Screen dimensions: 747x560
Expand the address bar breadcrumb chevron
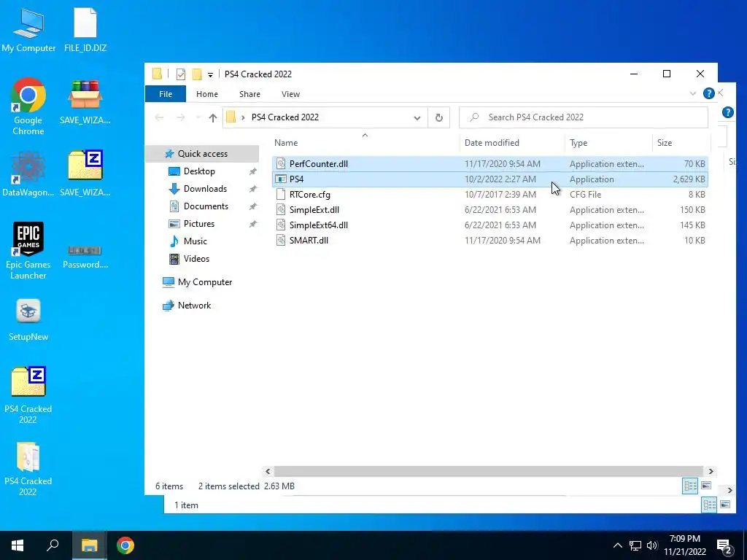(x=242, y=117)
